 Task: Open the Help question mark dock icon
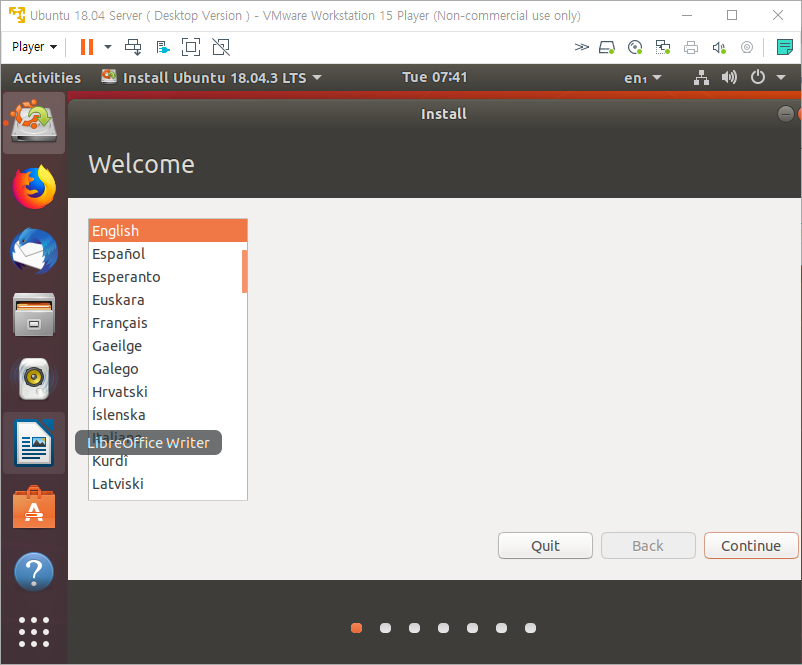[34, 571]
